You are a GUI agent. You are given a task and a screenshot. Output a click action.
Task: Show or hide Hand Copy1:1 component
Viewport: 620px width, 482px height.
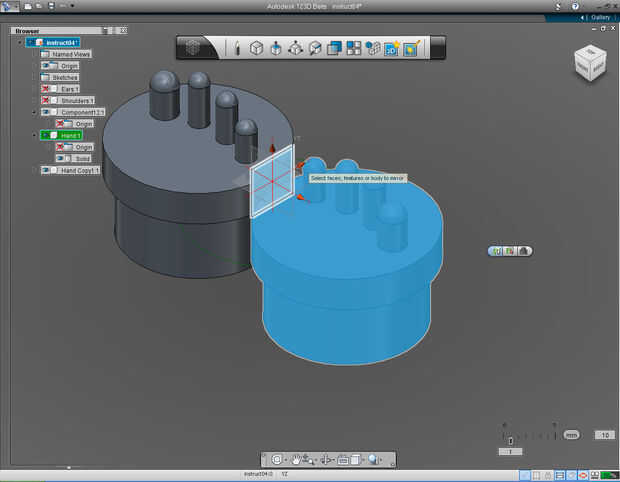click(47, 170)
